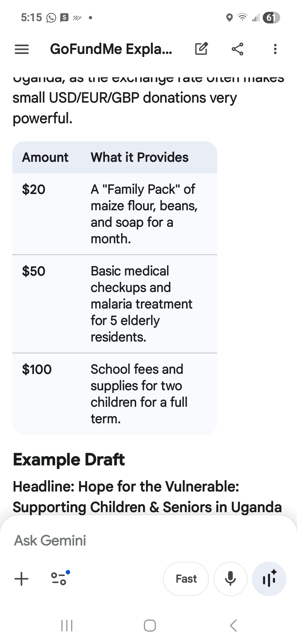Viewport: 297px width, 644px height.
Task: Tap the Ask Gemini input field
Action: coord(110,541)
